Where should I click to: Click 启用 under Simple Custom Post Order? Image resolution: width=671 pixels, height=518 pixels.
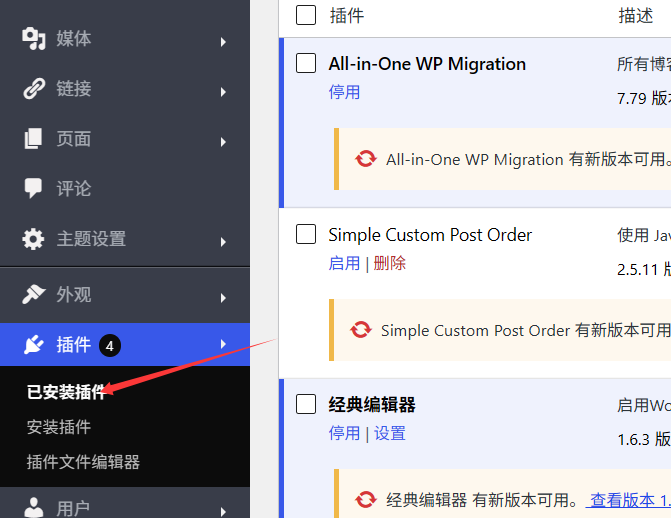344,263
